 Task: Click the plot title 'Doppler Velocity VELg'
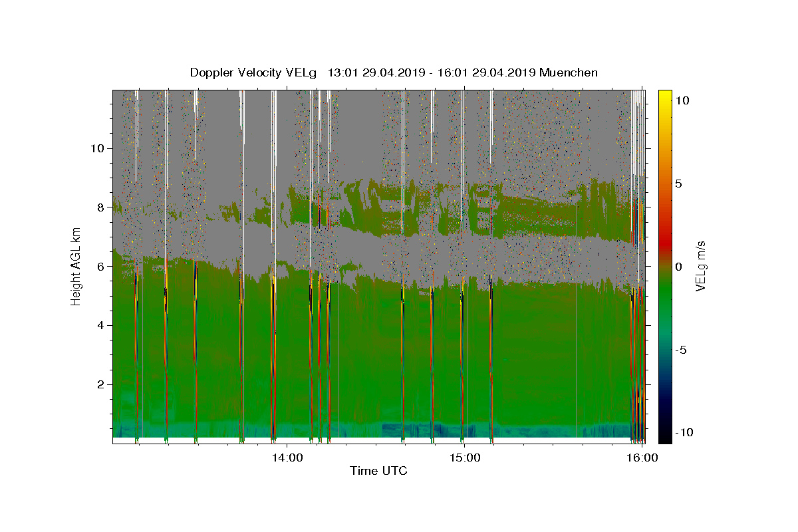pyautogui.click(x=255, y=72)
